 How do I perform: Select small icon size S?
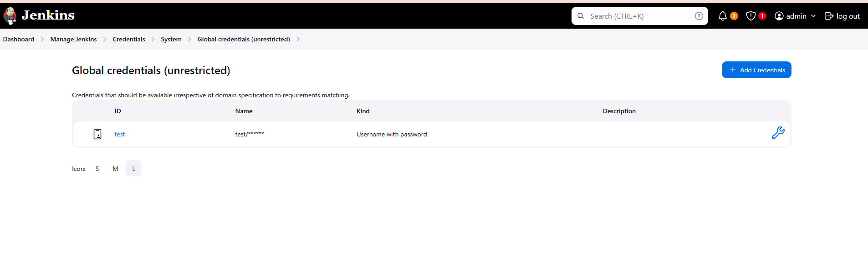(x=97, y=169)
